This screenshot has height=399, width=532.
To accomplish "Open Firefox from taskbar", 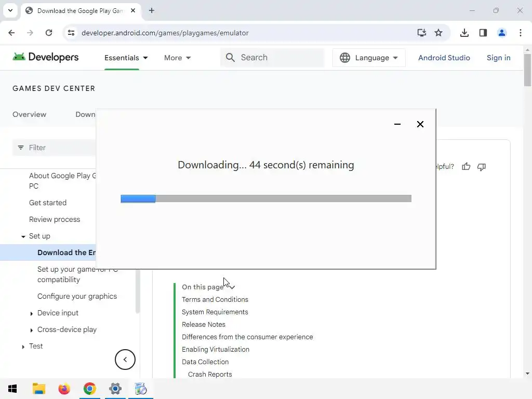I will (64, 389).
